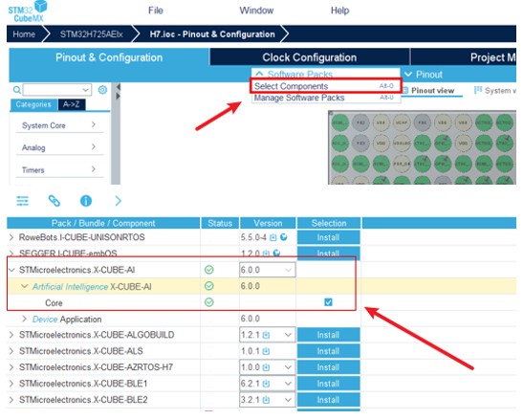Expand the System Core category

(59, 125)
